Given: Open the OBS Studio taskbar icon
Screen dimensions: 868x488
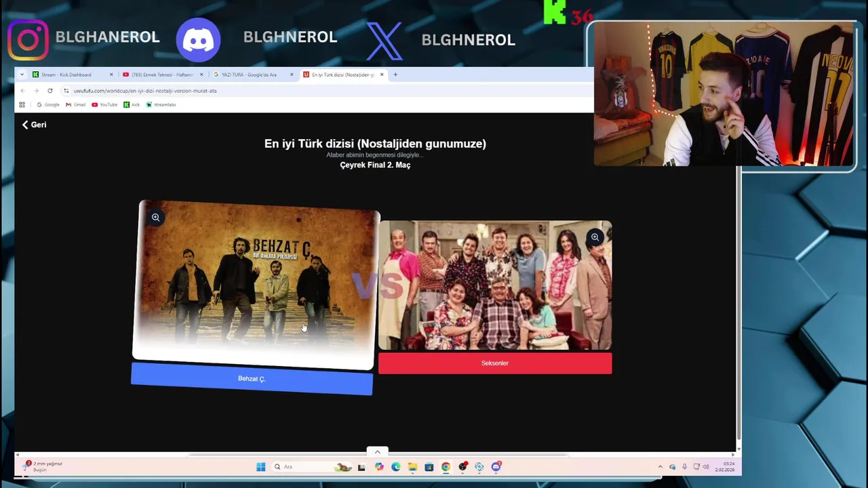Looking at the screenshot, I should pyautogui.click(x=462, y=466).
